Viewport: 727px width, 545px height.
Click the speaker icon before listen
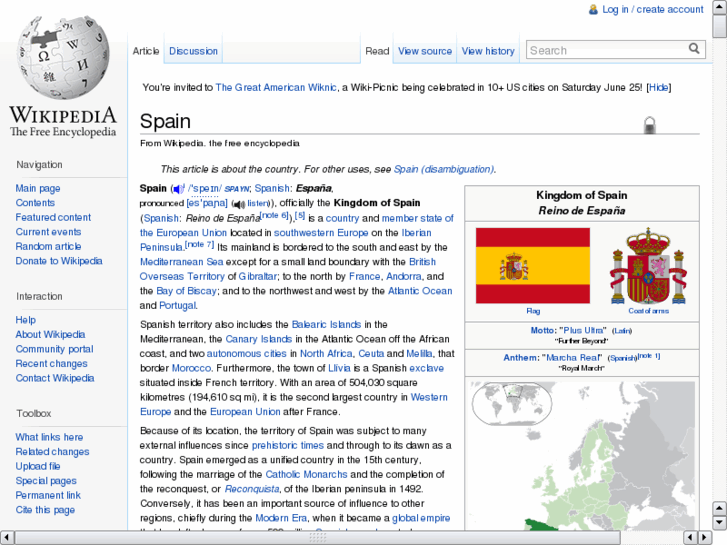[239, 204]
